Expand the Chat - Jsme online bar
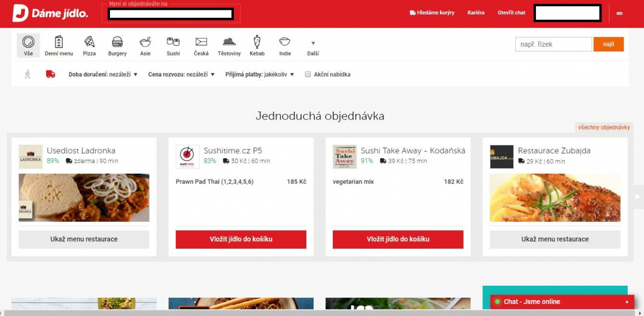Screen dimensions: 644x316 point(562,302)
